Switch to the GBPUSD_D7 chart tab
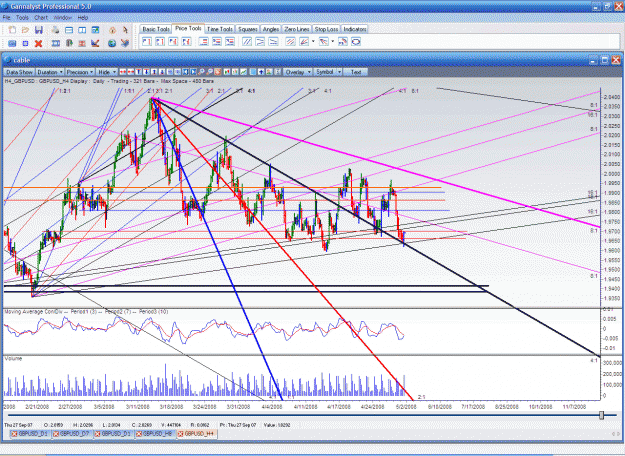 click(x=72, y=433)
